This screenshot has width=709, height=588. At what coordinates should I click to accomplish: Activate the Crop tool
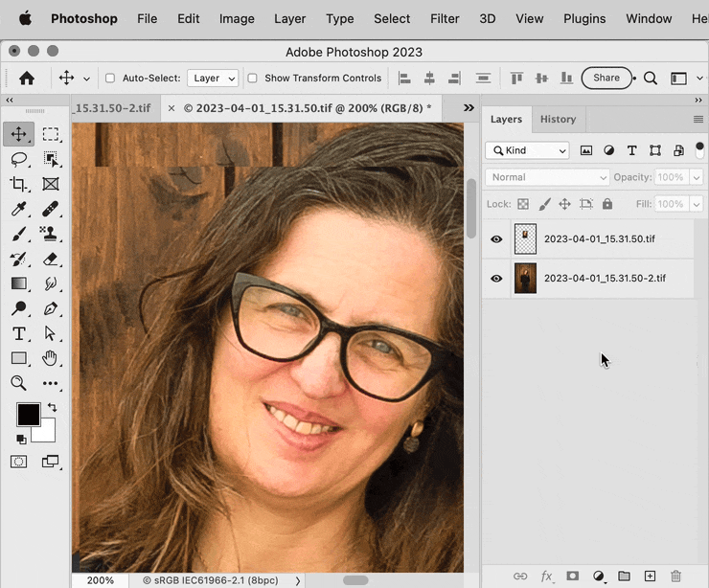pyautogui.click(x=18, y=184)
